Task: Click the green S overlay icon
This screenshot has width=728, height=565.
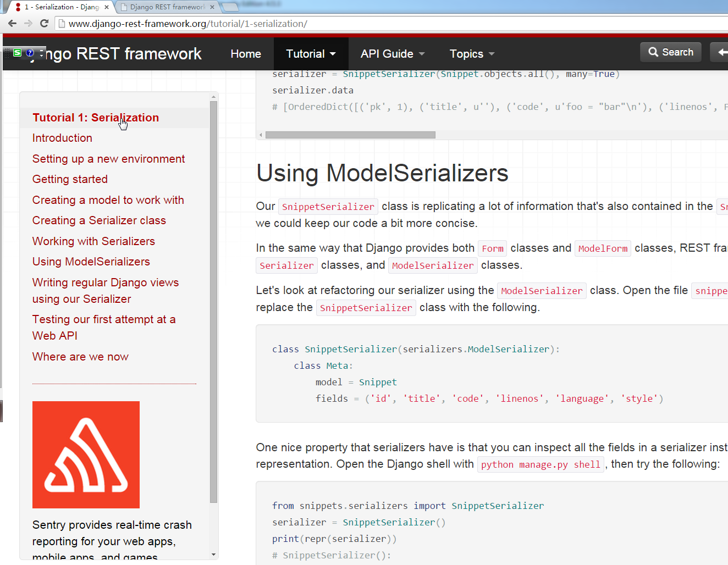Action: click(18, 53)
